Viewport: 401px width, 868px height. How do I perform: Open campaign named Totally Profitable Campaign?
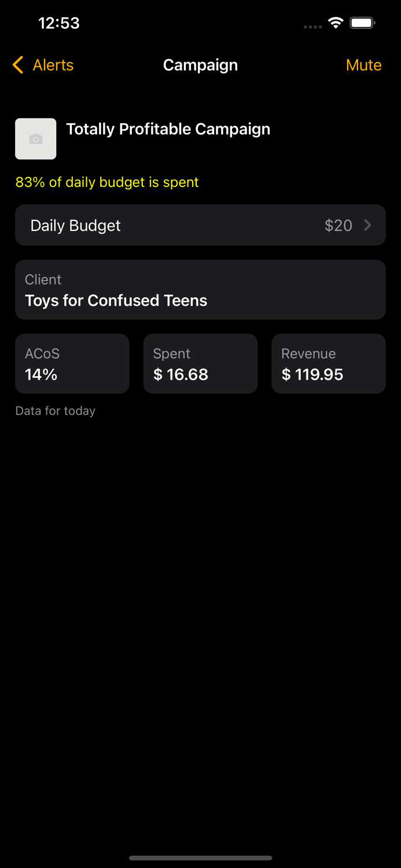tap(168, 129)
